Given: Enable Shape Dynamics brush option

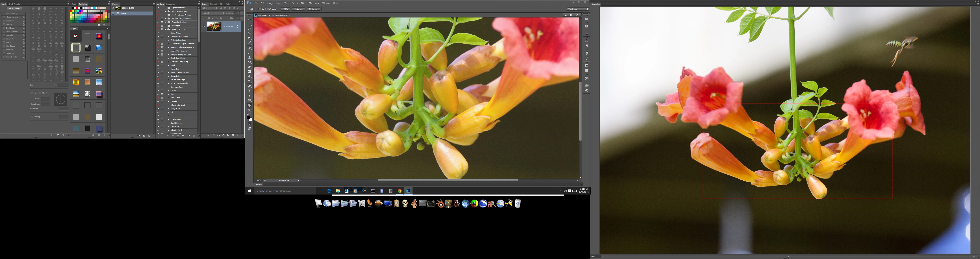Looking at the screenshot, I should point(4,17).
